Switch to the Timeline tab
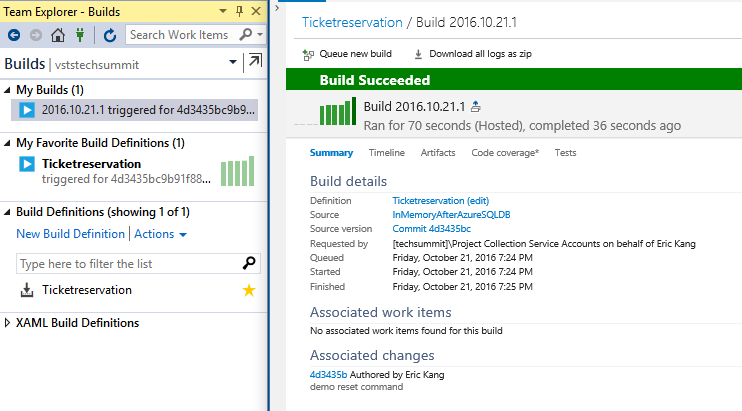Screen dimensions: 742x411 (x=386, y=153)
